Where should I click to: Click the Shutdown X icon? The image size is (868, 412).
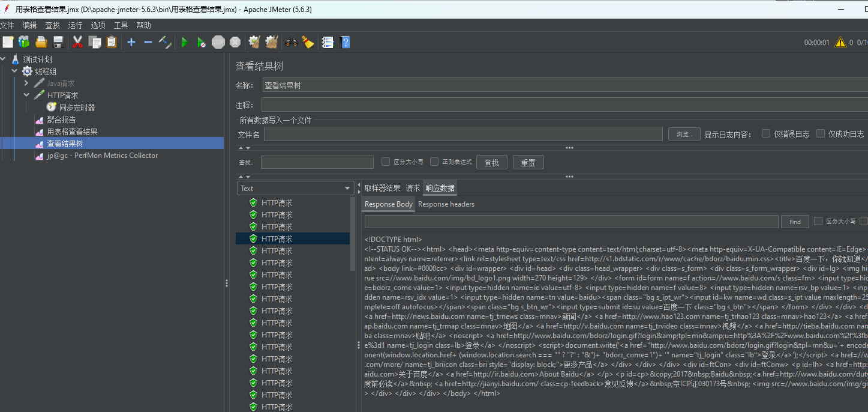235,42
